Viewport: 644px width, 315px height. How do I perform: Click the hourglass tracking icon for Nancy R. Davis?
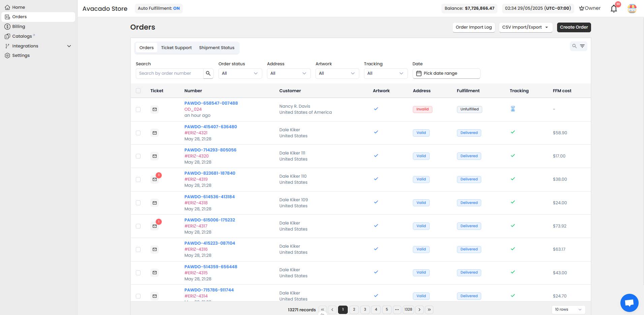[513, 109]
